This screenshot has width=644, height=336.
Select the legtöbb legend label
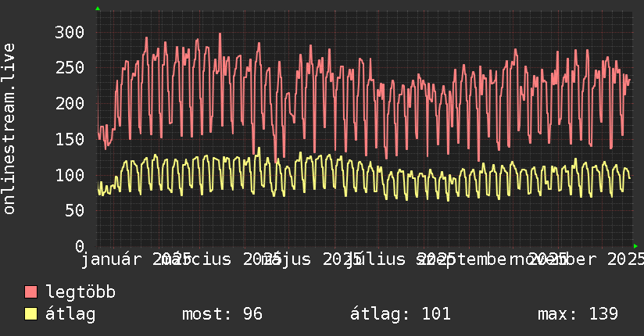(80, 292)
